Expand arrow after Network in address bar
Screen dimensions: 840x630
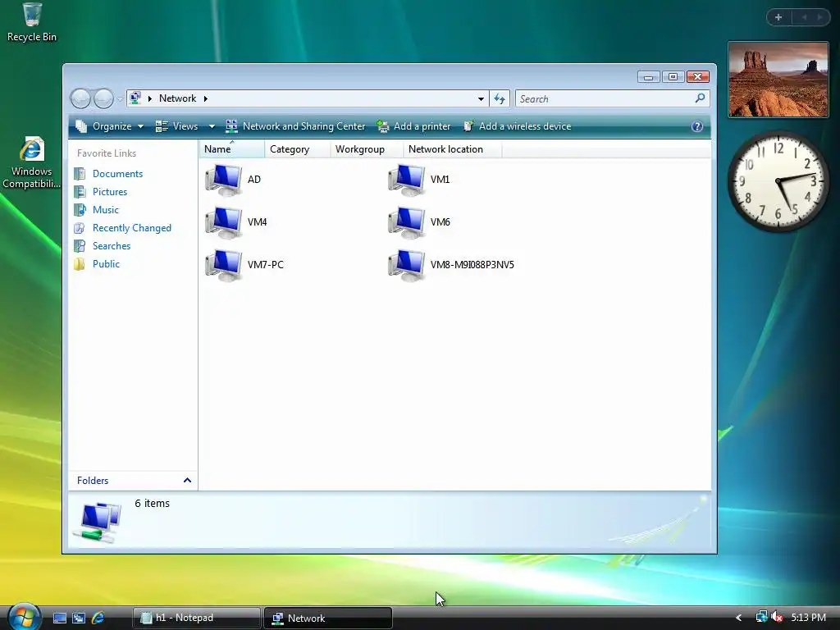pyautogui.click(x=205, y=98)
